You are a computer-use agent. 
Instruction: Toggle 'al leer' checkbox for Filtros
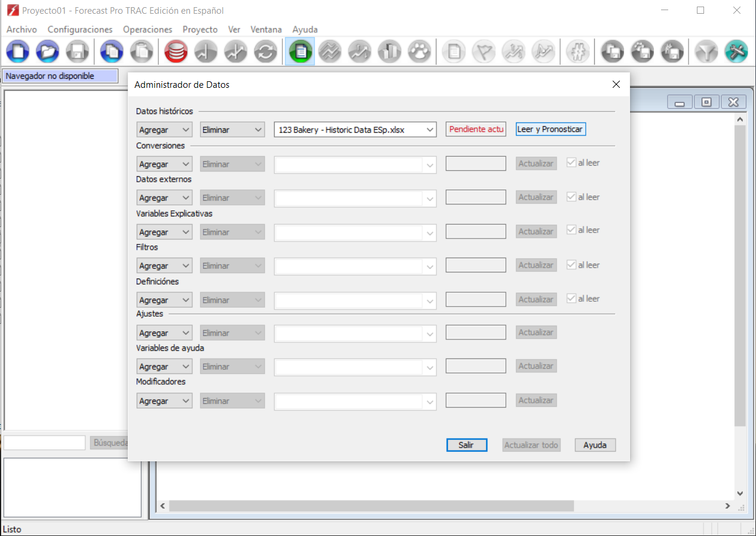571,265
